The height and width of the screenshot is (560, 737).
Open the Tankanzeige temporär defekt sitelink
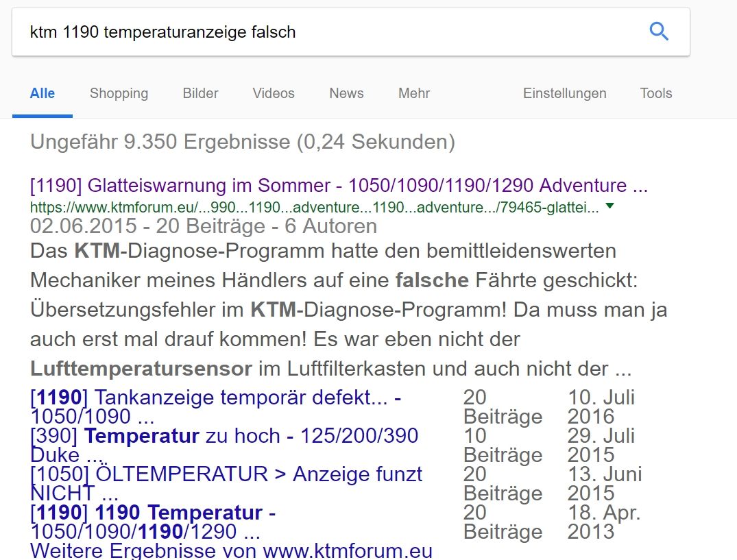[x=216, y=398]
